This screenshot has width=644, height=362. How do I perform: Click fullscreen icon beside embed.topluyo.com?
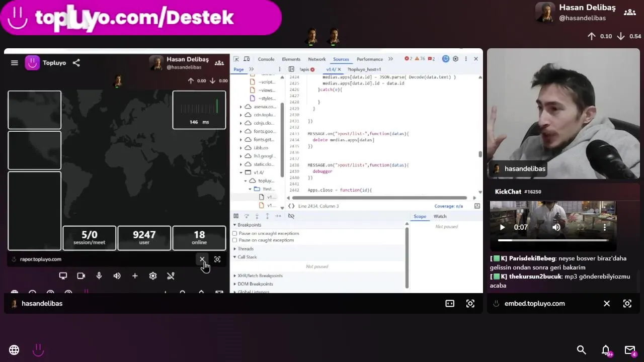pyautogui.click(x=627, y=304)
